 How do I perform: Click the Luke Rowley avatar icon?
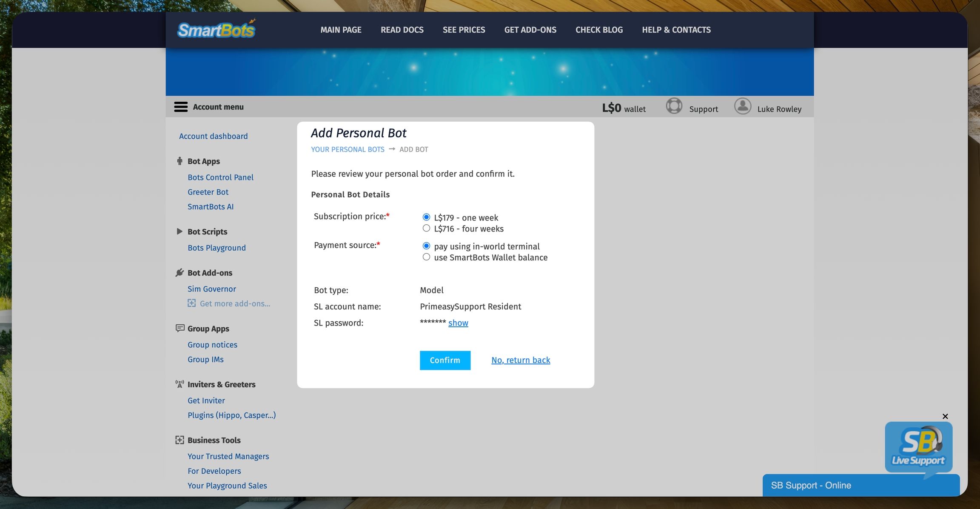[743, 106]
